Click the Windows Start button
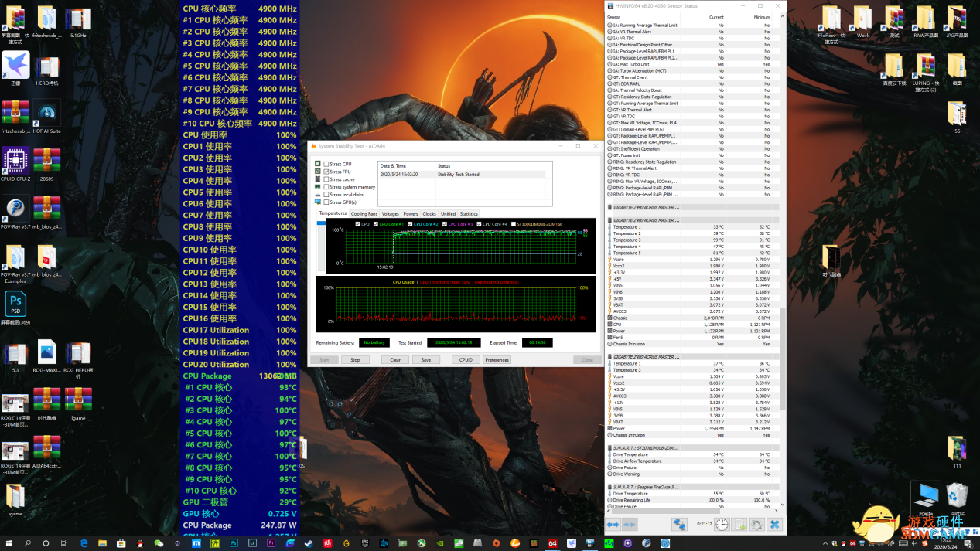 pyautogui.click(x=9, y=543)
